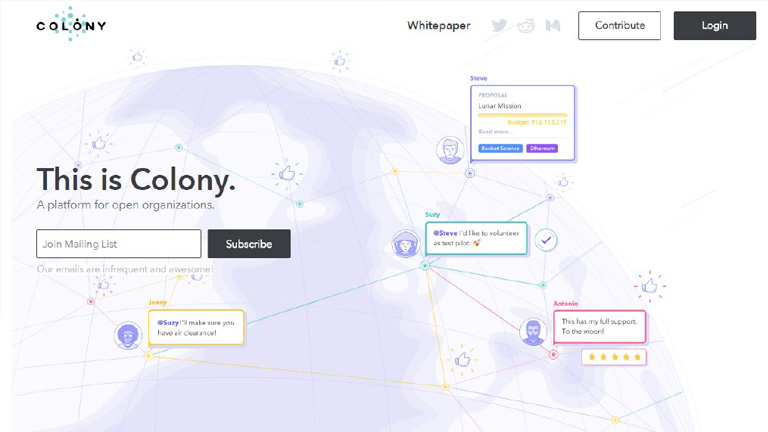Click the five-star rating under Antonio's message
This screenshot has height=432, width=768.
click(x=613, y=356)
